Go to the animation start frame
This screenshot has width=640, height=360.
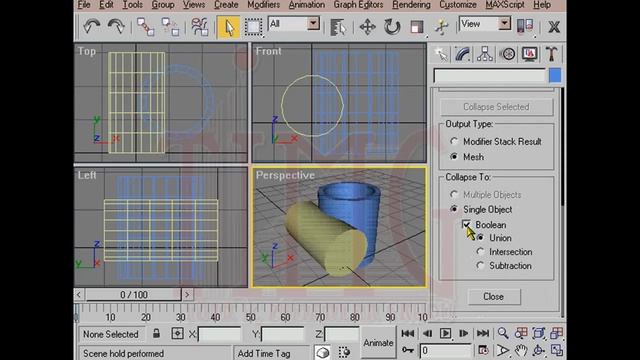[x=408, y=333]
